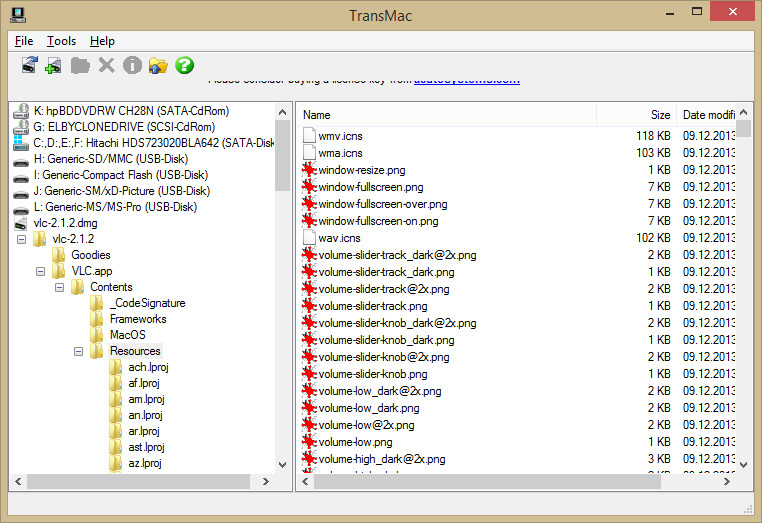This screenshot has height=523, width=762.
Task: Click file list horizontal scroll left arrow
Action: tap(305, 481)
